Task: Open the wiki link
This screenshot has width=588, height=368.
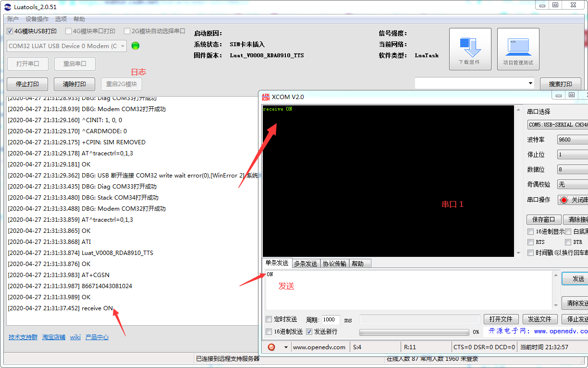Action: [x=75, y=337]
